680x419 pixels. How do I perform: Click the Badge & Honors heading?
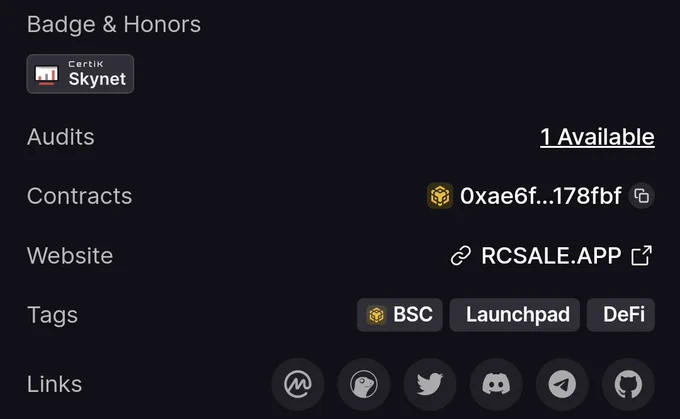point(114,24)
